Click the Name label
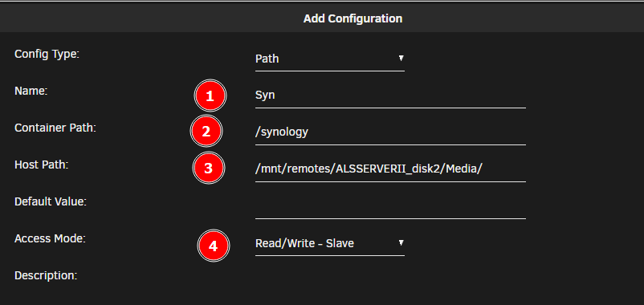This screenshot has height=305, width=644. (31, 91)
